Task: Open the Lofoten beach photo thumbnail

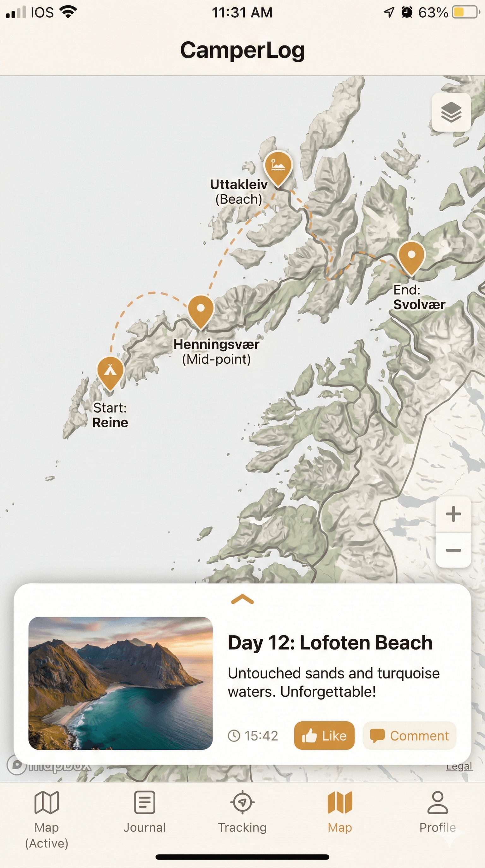Action: [120, 683]
